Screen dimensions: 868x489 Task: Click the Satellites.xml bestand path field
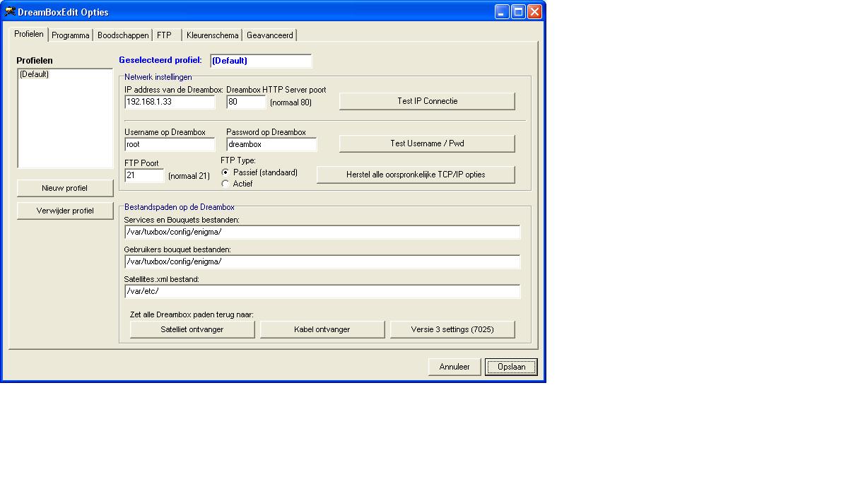pos(322,291)
